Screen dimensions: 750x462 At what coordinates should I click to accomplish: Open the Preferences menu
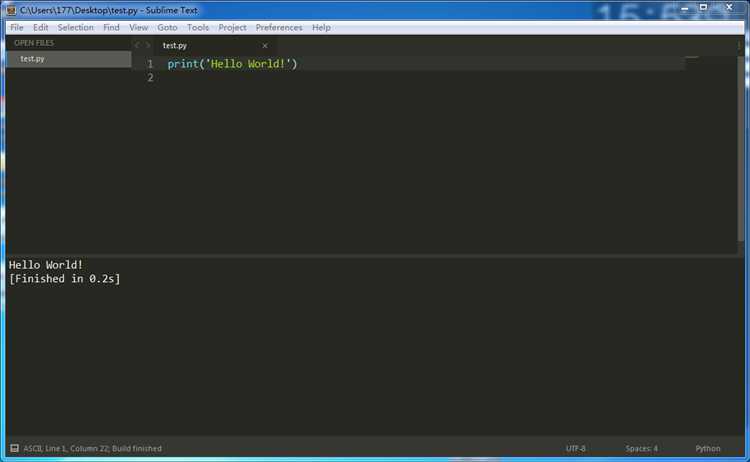pos(279,27)
